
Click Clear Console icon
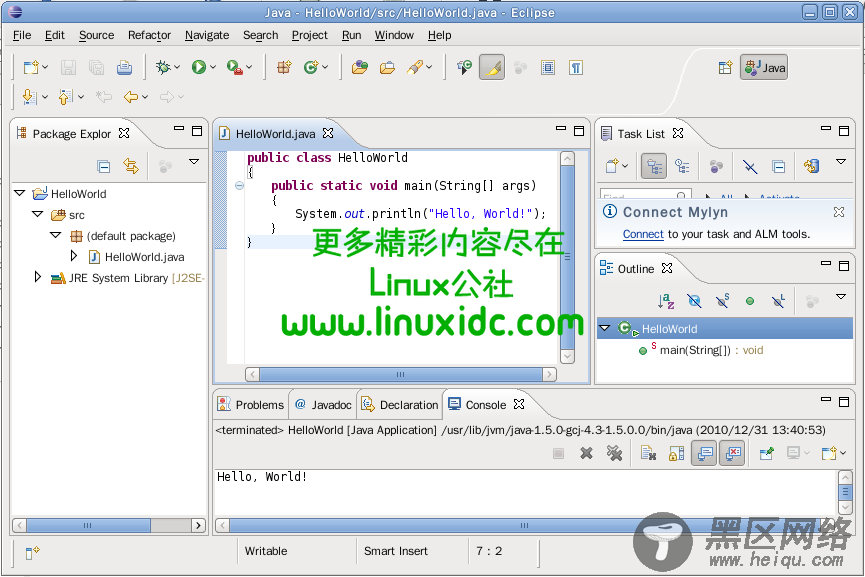pyautogui.click(x=648, y=453)
